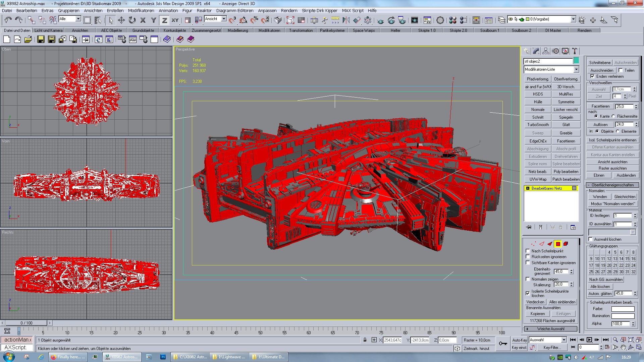Select the Edge sub-object level
Image resolution: width=644 pixels, height=362 pixels.
pyautogui.click(x=542, y=244)
